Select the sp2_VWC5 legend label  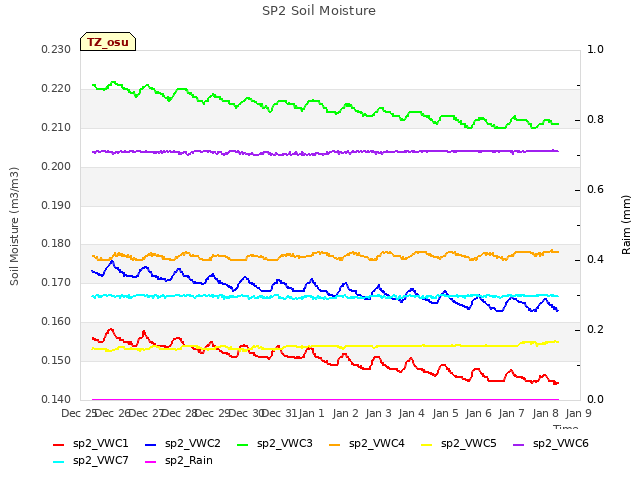[x=469, y=444]
